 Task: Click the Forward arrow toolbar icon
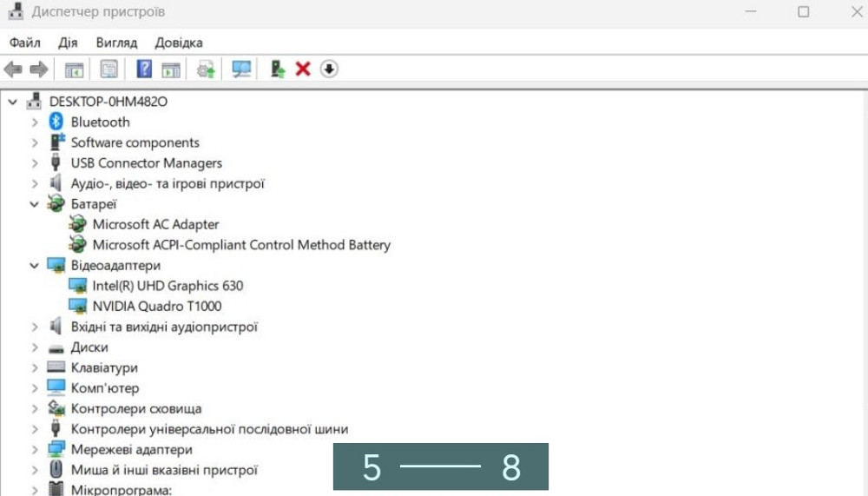click(x=39, y=69)
